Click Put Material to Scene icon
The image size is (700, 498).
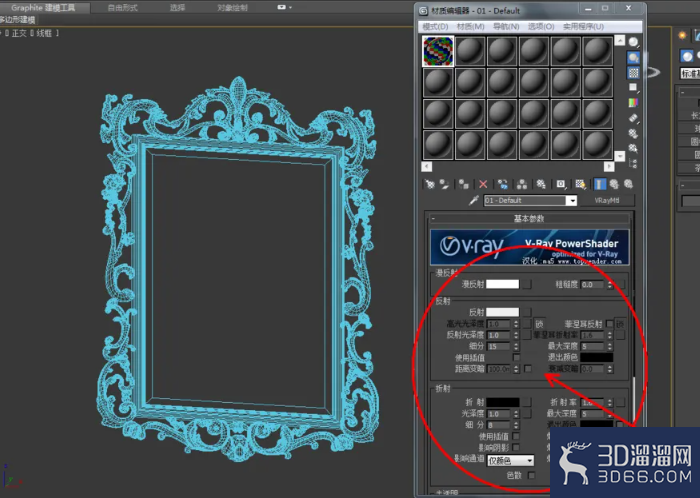coord(444,184)
